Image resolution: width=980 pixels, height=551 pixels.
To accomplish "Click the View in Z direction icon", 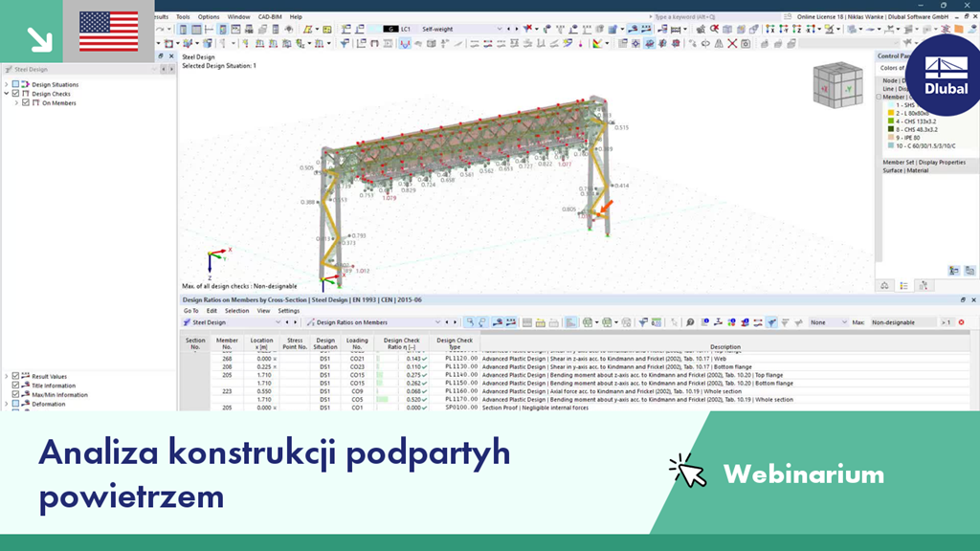I will [797, 29].
